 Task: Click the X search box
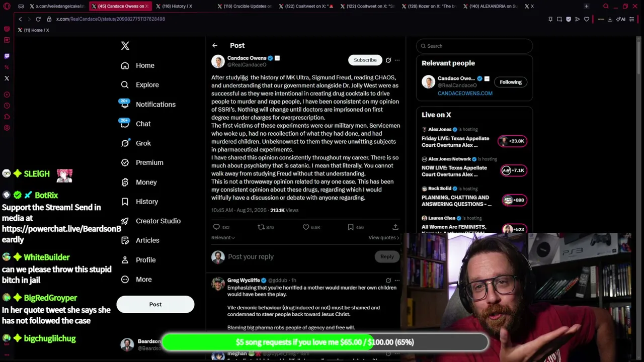(474, 46)
